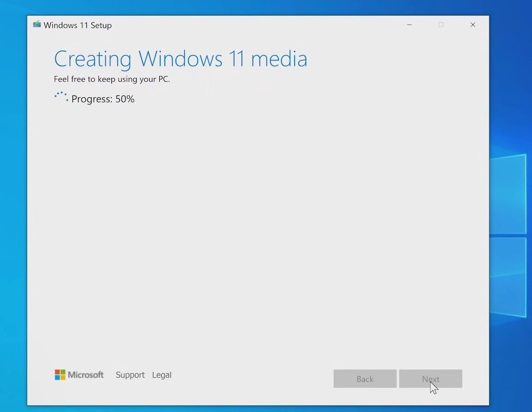Click the Microsoft logo
The width and height of the screenshot is (532, 412).
coord(79,375)
